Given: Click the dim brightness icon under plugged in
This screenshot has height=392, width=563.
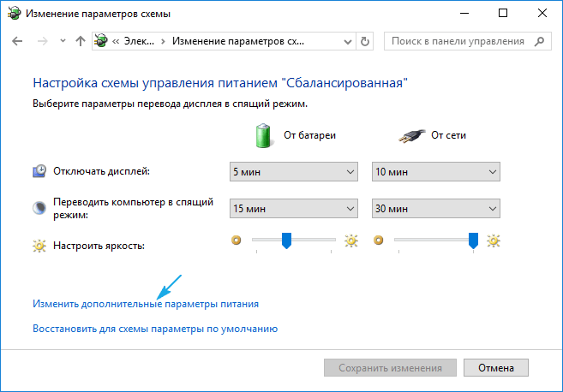Looking at the screenshot, I should pos(379,241).
